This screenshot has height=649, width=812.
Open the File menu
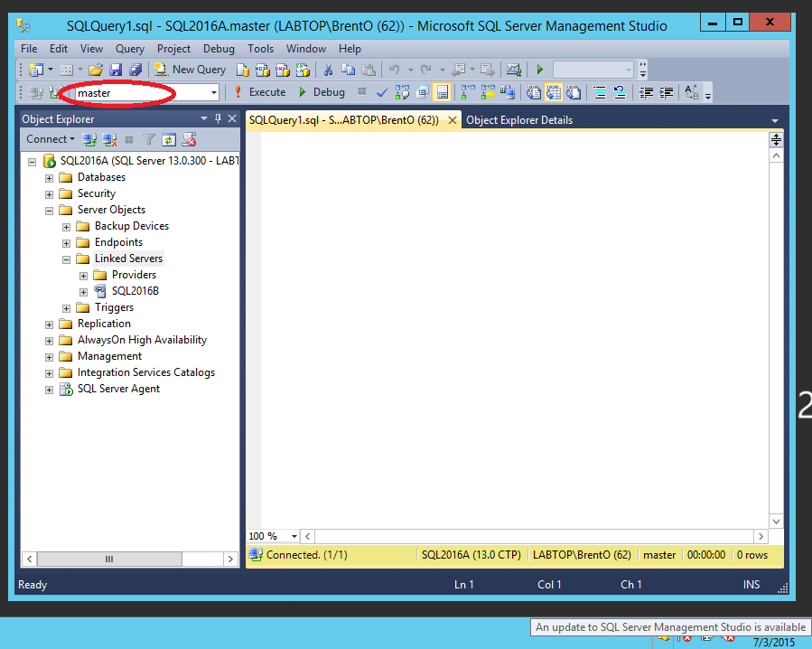click(29, 49)
